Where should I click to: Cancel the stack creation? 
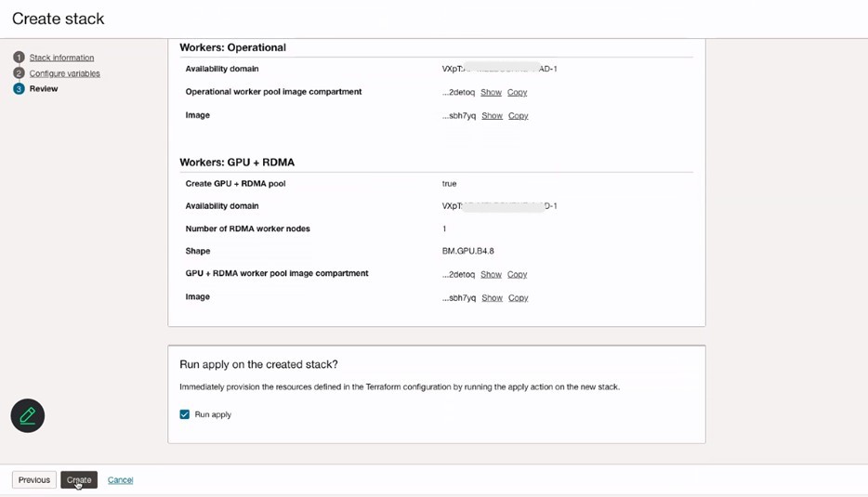[120, 480]
